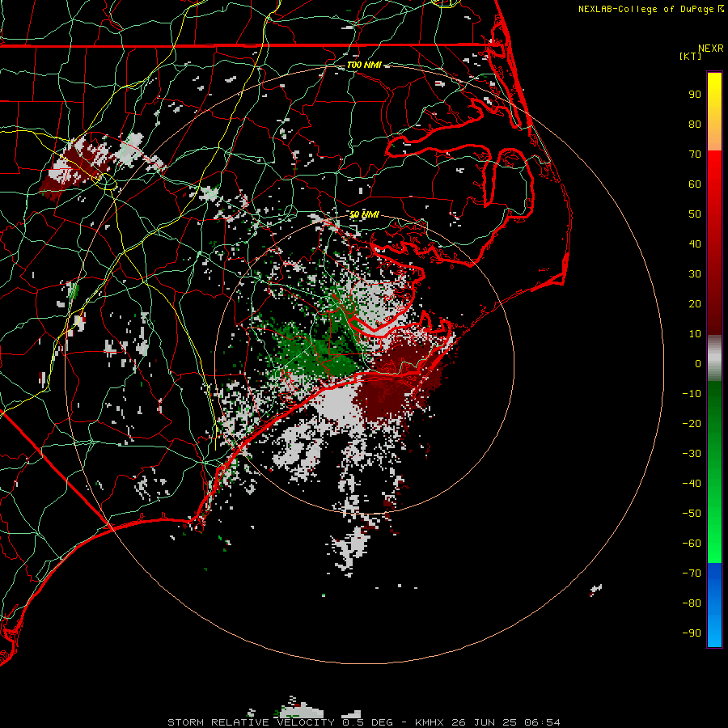Click the NEXR label at top right
Screen dimensions: 728x728
711,49
